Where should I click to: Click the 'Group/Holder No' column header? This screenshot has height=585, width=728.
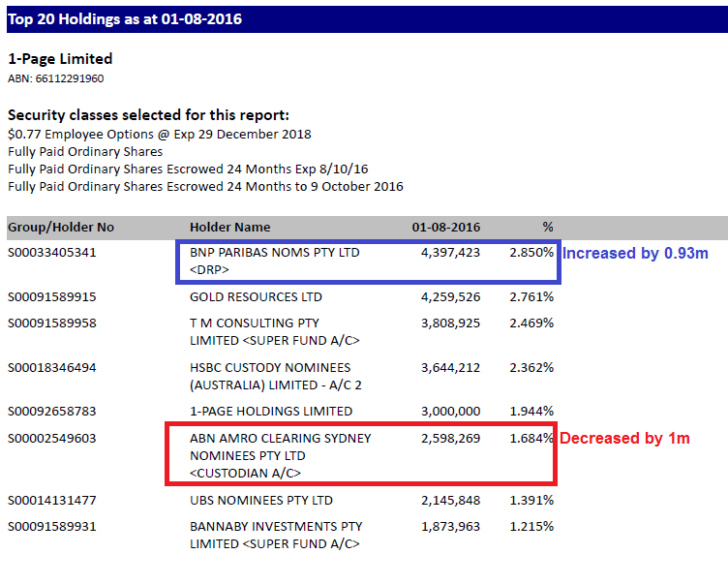(61, 228)
